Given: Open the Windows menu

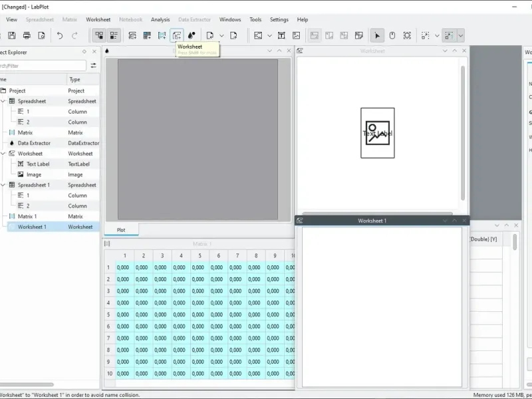Looking at the screenshot, I should point(230,20).
